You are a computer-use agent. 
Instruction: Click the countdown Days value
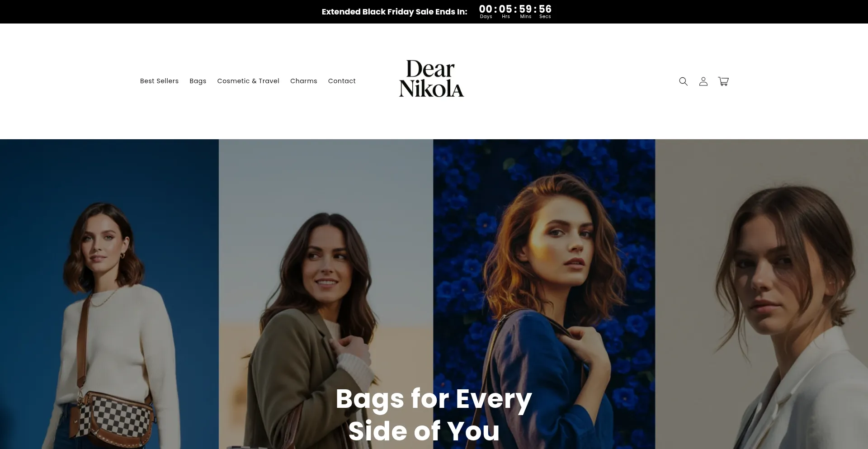pos(486,9)
